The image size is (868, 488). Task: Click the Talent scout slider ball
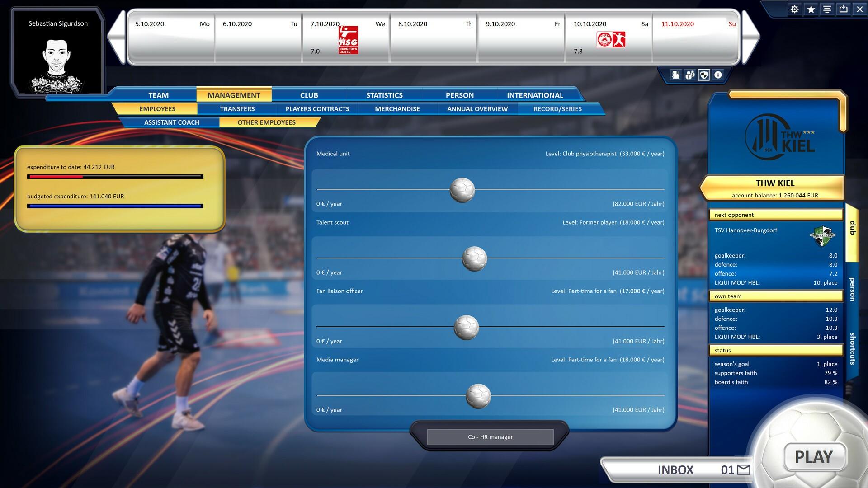(x=474, y=258)
